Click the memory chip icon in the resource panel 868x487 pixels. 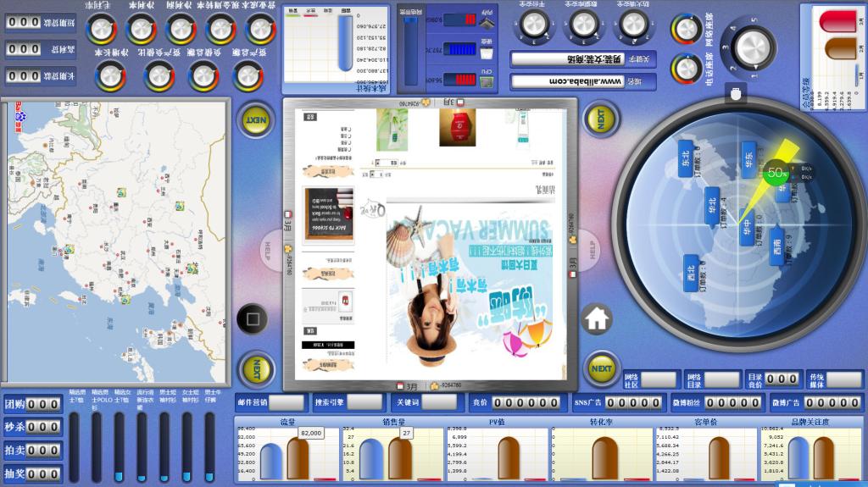(x=486, y=22)
